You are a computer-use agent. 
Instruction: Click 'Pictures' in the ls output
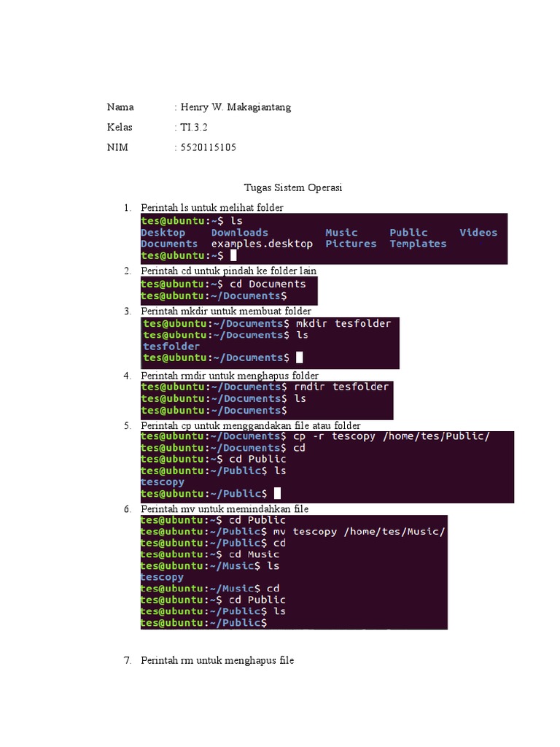click(x=351, y=244)
